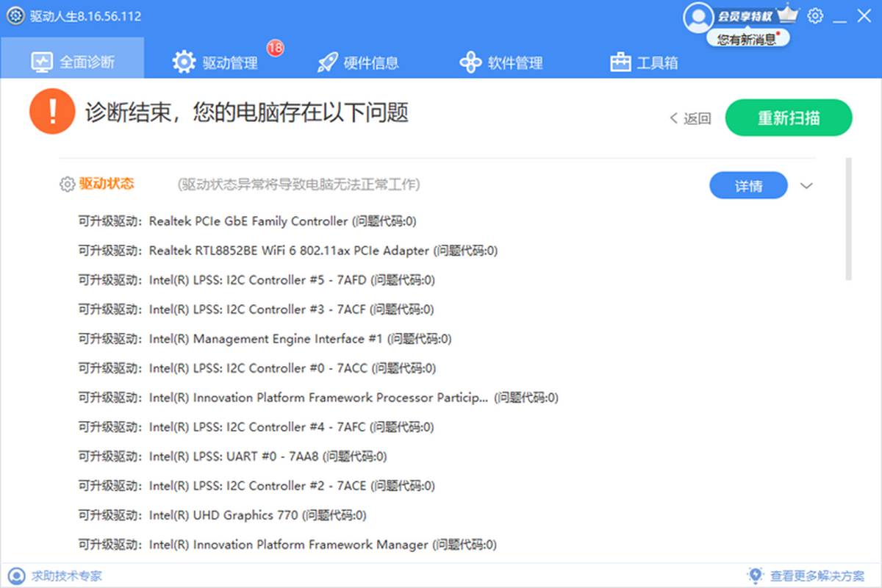Collapse the driver list with the arrow
Viewport: 882px width, 588px height.
pyautogui.click(x=806, y=185)
